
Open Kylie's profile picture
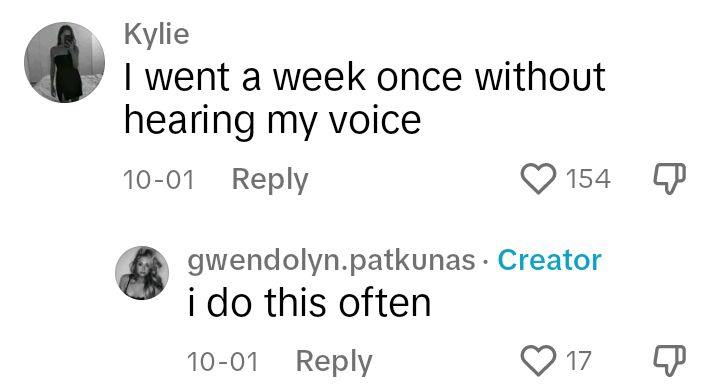click(65, 62)
